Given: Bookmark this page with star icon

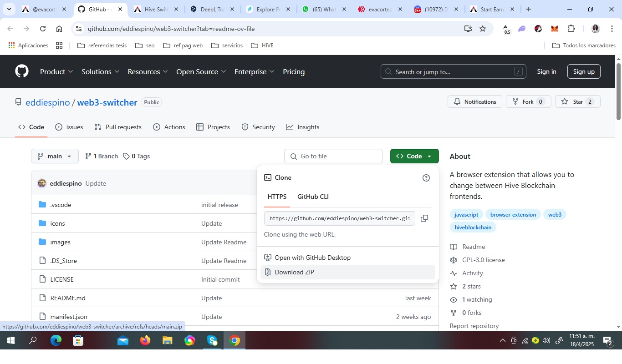Looking at the screenshot, I should click(x=483, y=29).
